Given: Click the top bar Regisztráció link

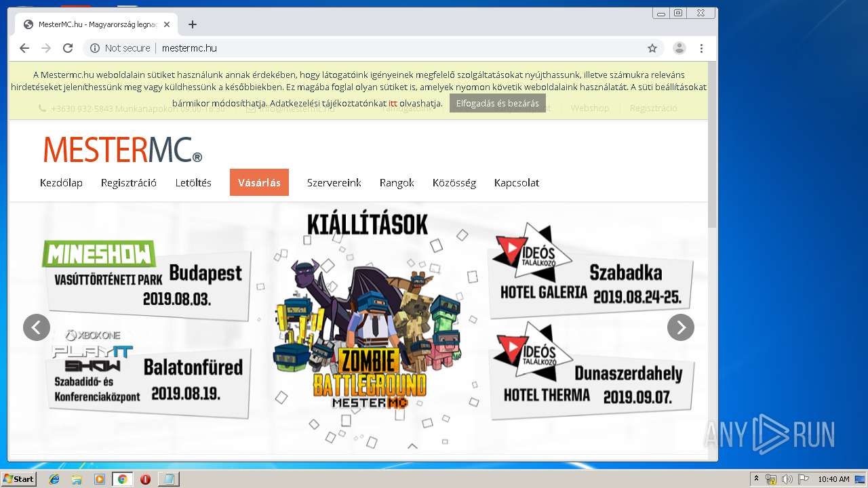Looking at the screenshot, I should (653, 108).
